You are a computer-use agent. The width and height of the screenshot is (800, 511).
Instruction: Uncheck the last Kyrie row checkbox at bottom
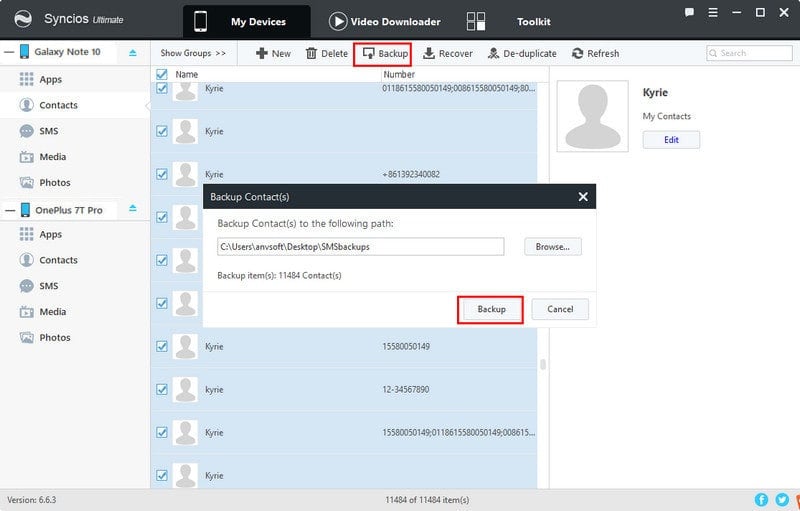coord(162,475)
